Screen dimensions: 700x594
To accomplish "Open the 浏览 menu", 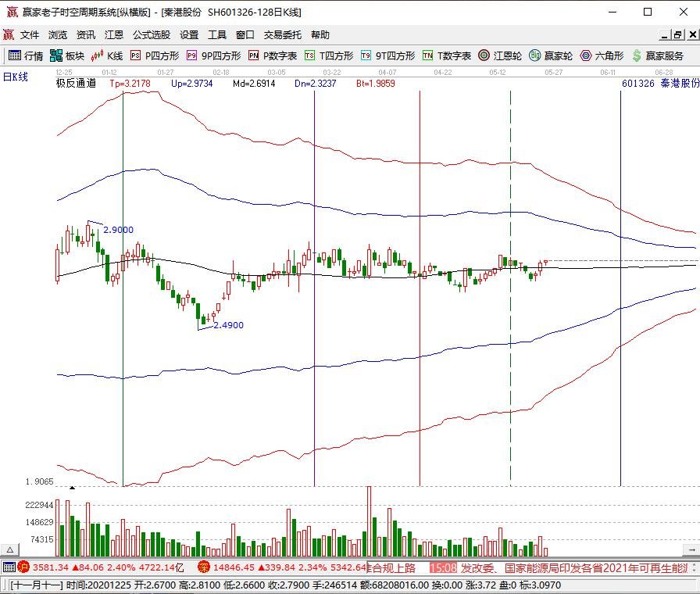I will pos(58,35).
